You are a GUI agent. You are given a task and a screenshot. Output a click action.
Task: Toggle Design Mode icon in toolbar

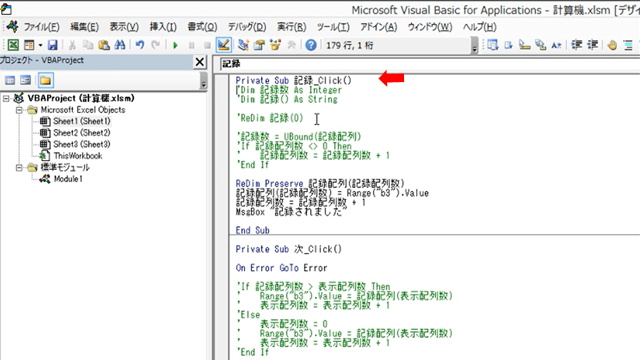point(223,45)
